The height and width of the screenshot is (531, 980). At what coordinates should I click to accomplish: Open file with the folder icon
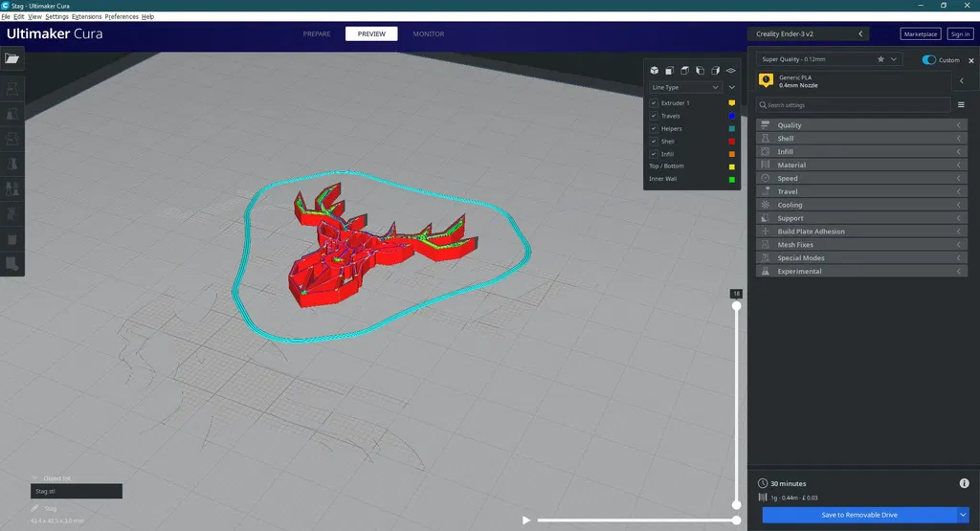click(11, 58)
